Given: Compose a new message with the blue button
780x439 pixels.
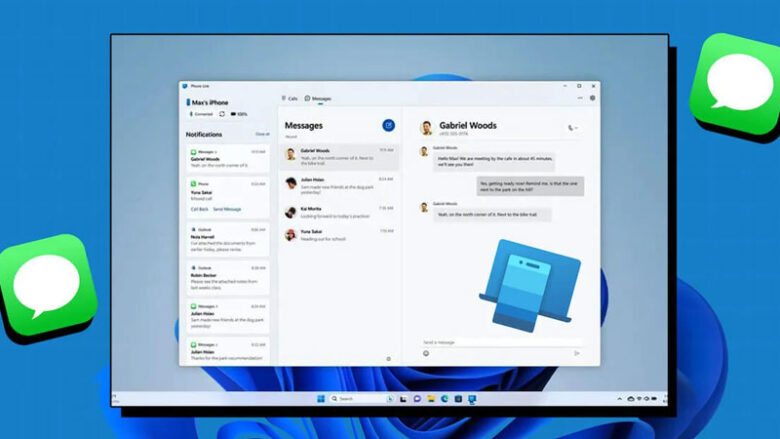Looking at the screenshot, I should click(389, 125).
